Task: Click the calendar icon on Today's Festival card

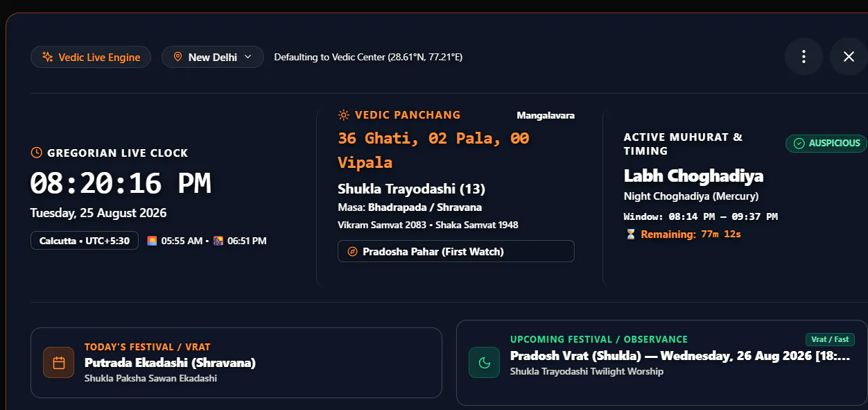Action: click(x=59, y=363)
